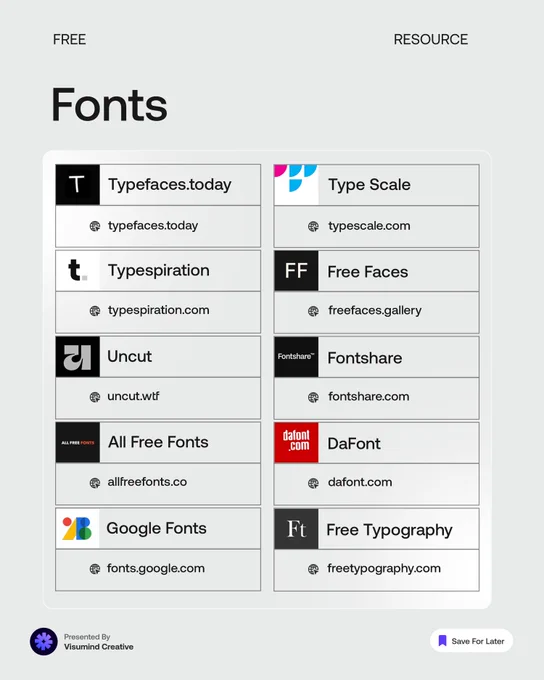Select the All Free Fonts title text
Screen dimensions: 544x680
click(x=158, y=442)
